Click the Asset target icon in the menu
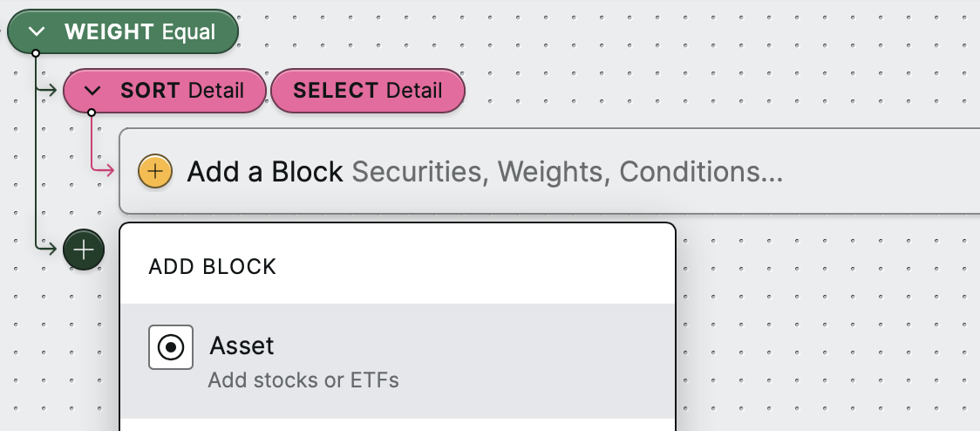This screenshot has height=431, width=980. click(x=171, y=347)
